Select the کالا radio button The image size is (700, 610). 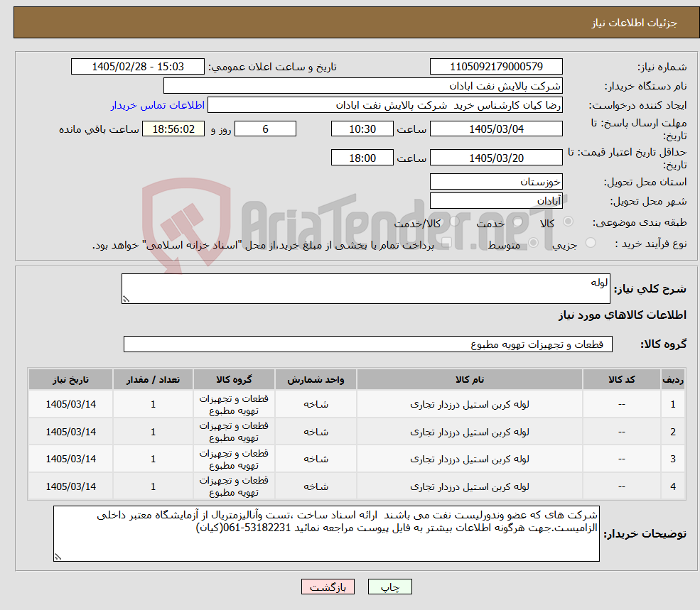point(569,222)
